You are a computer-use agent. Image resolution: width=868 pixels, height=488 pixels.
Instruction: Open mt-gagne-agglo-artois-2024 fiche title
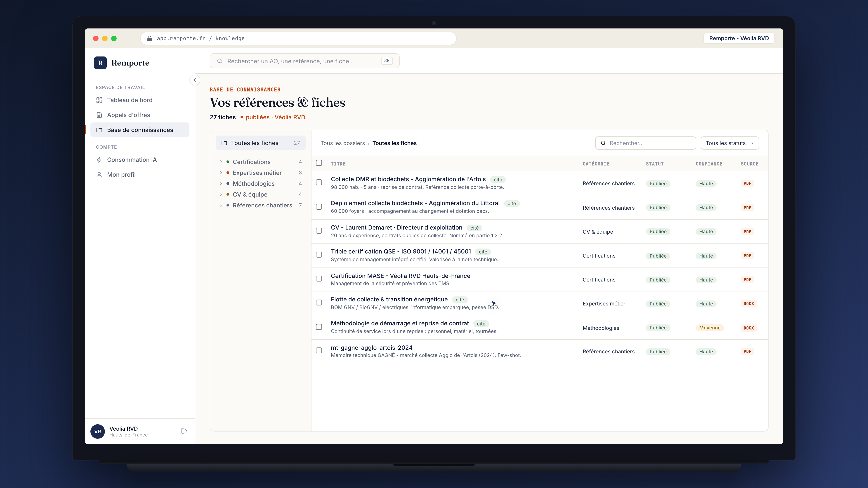tap(371, 347)
